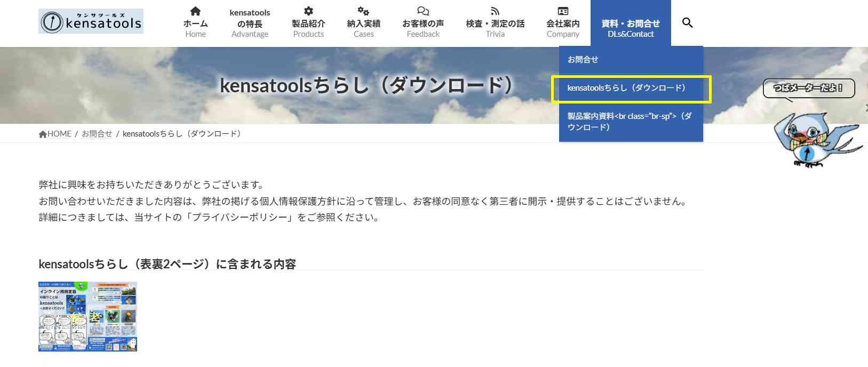
Task: Go to HOME breadcrumb link
Action: (x=55, y=134)
